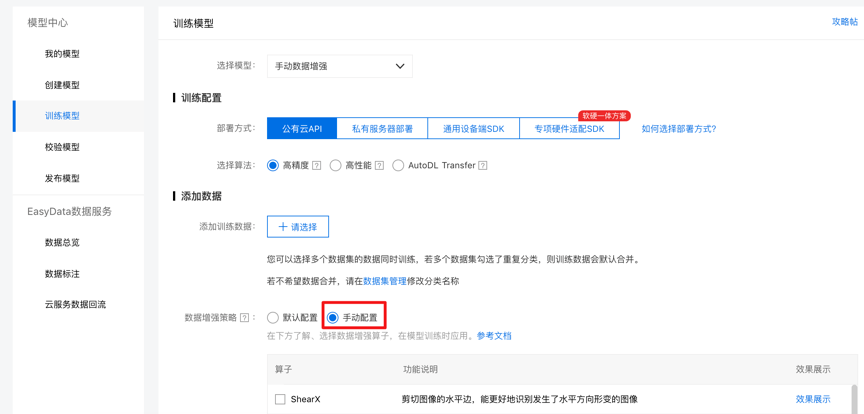Click the 训练配置 section heading
864x414 pixels.
[201, 98]
